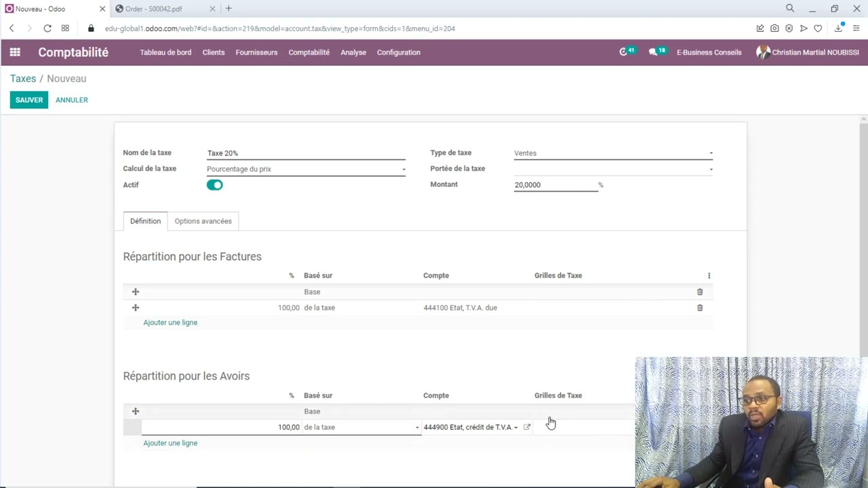
Task: Click the browser snapshot camera icon
Action: point(774,28)
